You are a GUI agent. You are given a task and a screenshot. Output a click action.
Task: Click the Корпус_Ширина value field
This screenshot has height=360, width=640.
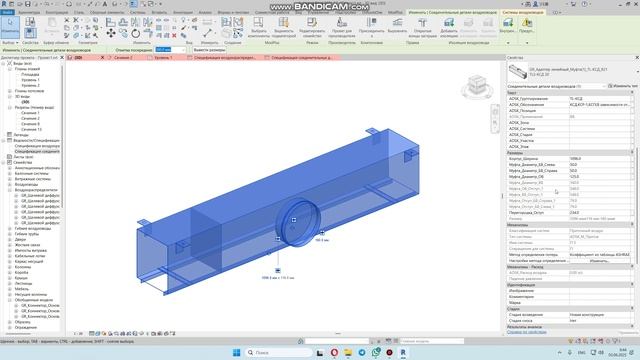click(600, 159)
